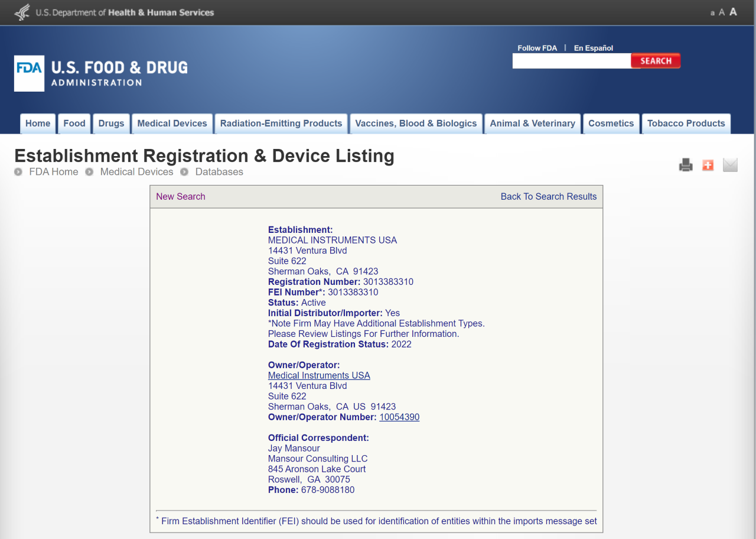Viewport: 756px width, 539px height.
Task: Click the Databases breadcrumb link
Action: (x=219, y=172)
